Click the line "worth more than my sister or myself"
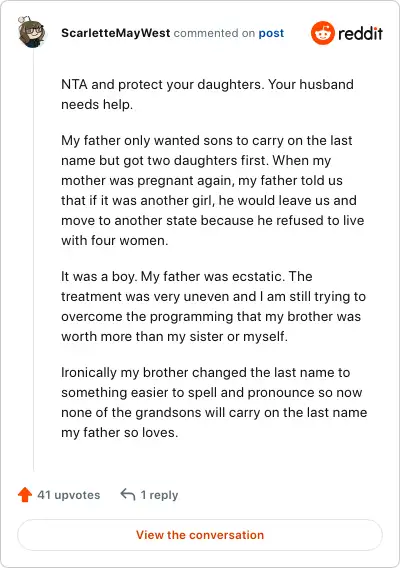The image size is (400, 568). pos(174,337)
